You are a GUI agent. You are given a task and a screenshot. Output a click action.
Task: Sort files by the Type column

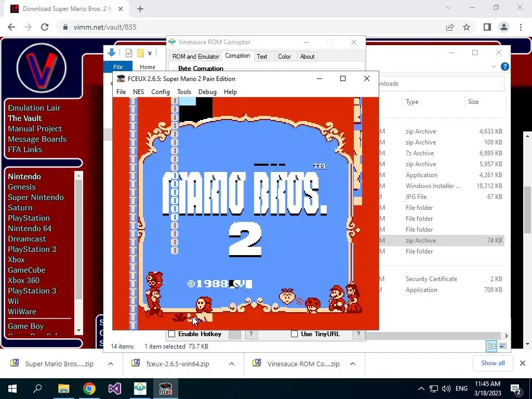pos(412,102)
